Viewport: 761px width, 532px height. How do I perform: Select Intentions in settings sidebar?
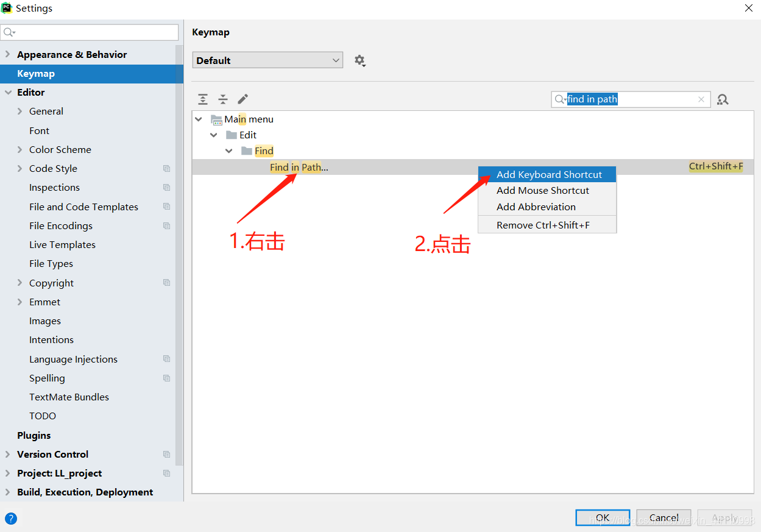pos(51,340)
